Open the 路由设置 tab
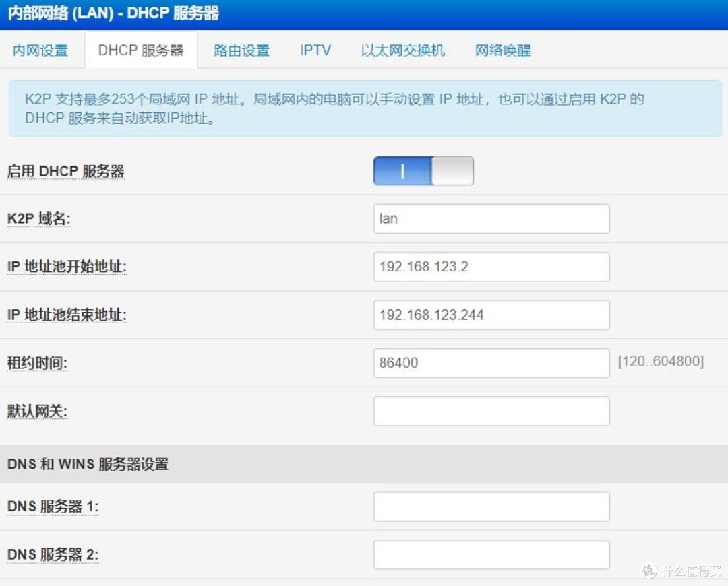728x586 pixels. pos(241,50)
